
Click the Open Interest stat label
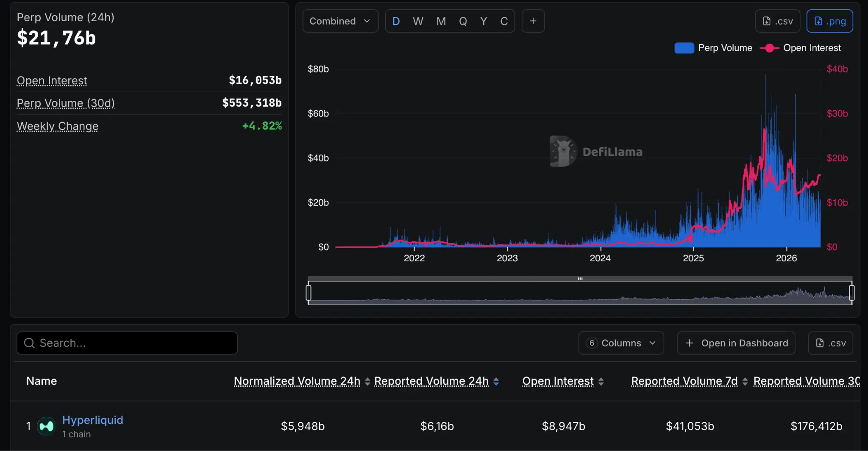52,80
